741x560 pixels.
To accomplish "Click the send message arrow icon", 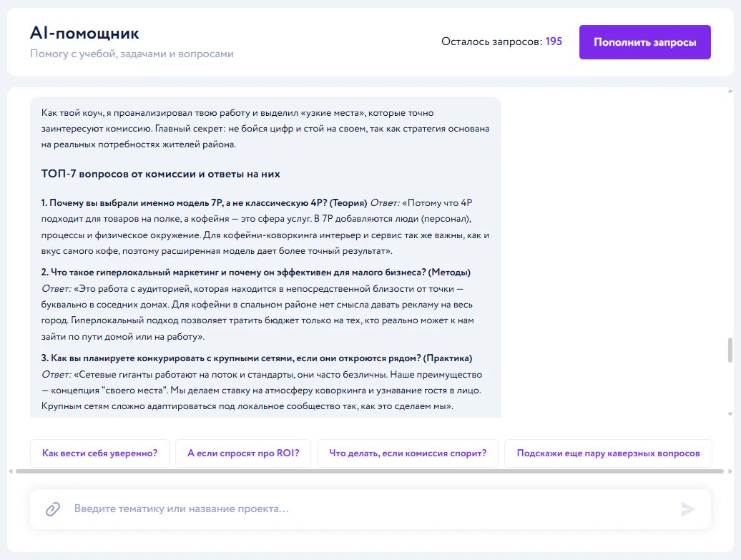I will click(687, 509).
